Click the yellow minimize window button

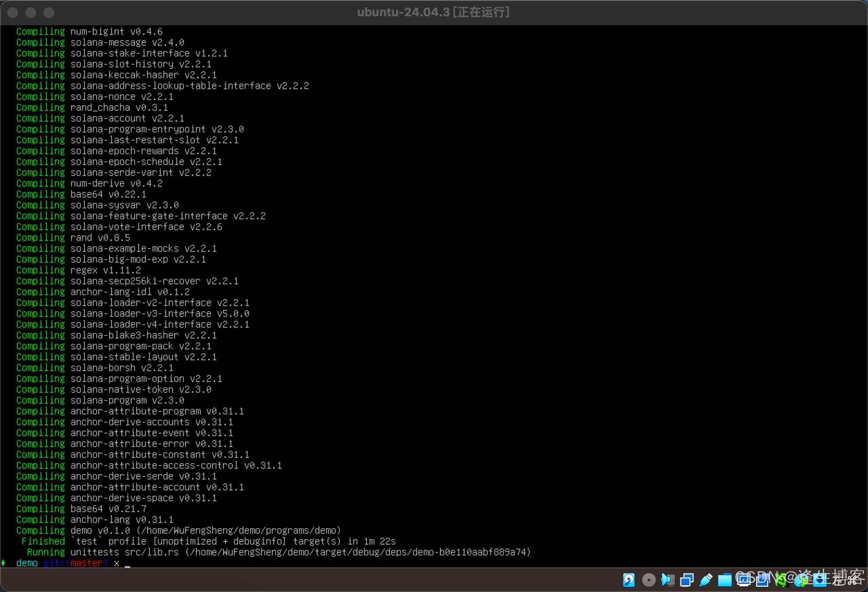[x=31, y=13]
